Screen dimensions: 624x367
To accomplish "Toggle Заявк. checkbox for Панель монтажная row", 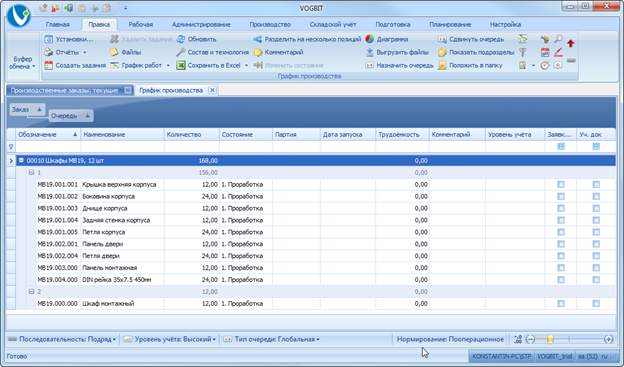I will (561, 268).
